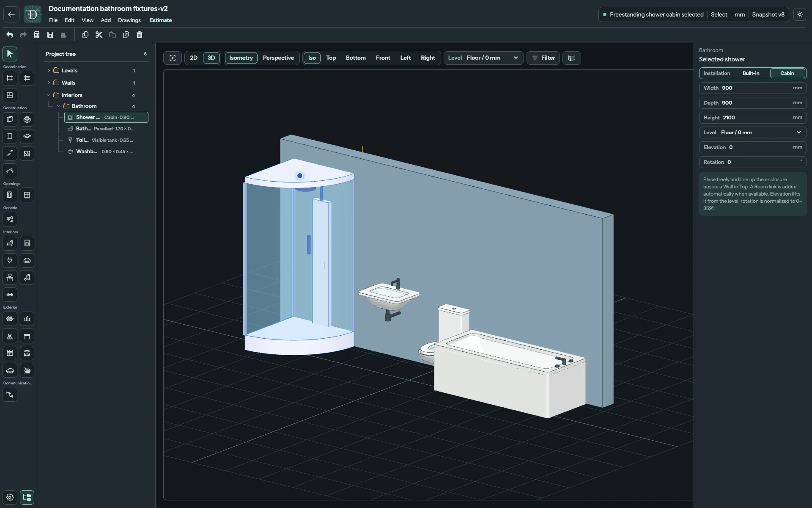This screenshot has width=812, height=508.
Task: Expand the Walls tree folder
Action: 49,83
